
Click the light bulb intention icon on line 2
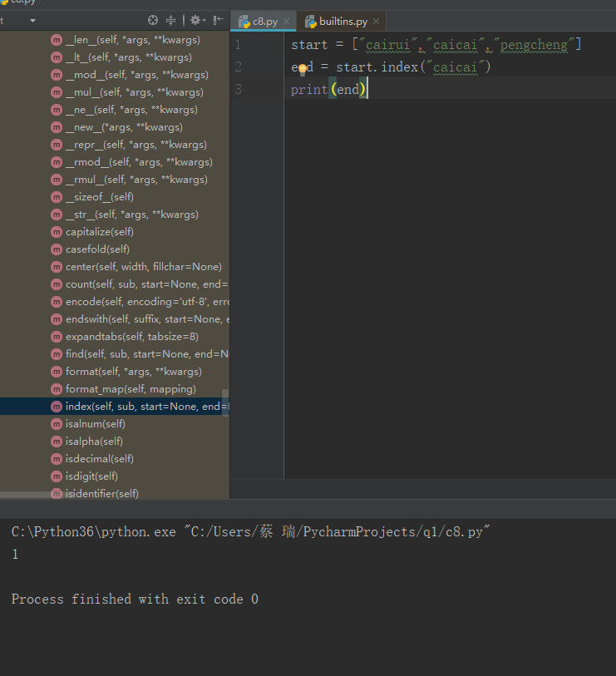click(x=303, y=68)
